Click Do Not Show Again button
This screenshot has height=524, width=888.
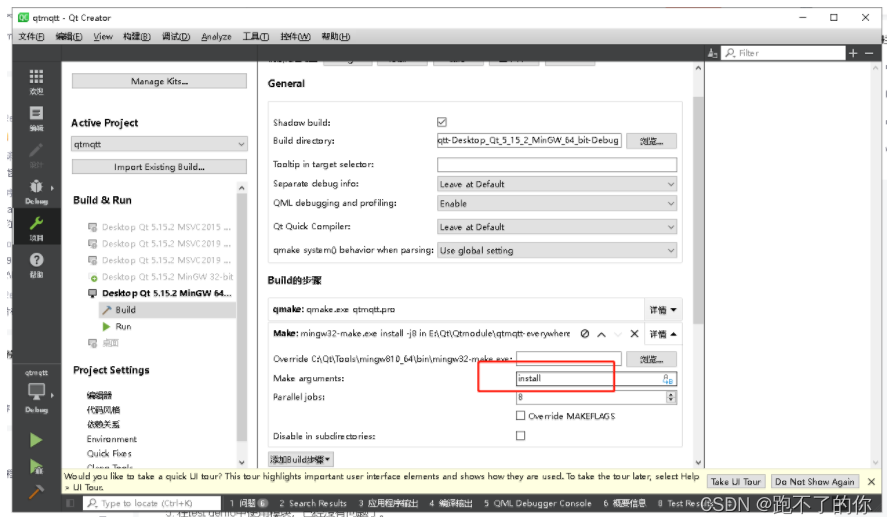click(815, 482)
